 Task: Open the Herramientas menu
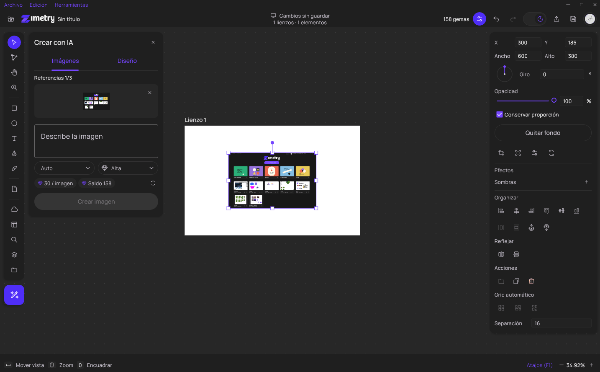(71, 5)
